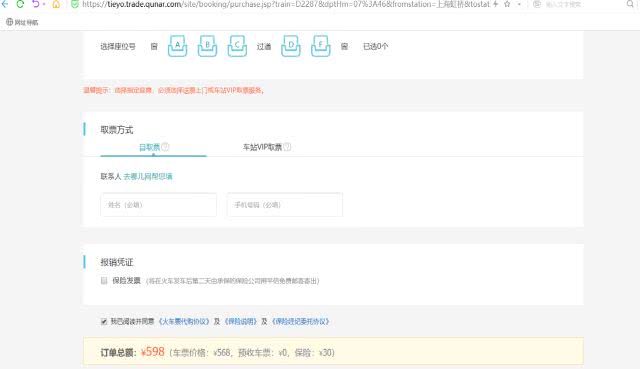Bookmark this page with the star icon
Screen dimensions: 640x369
click(x=507, y=4)
